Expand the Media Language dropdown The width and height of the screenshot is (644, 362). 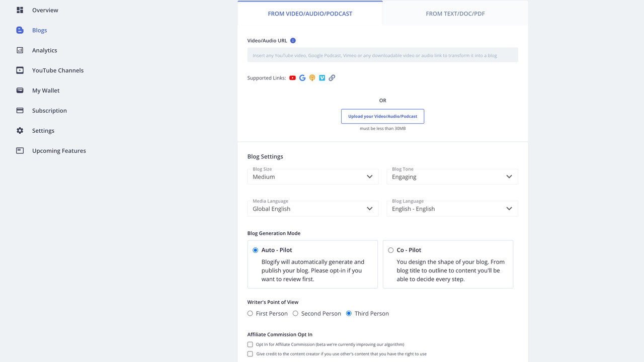pyautogui.click(x=312, y=209)
